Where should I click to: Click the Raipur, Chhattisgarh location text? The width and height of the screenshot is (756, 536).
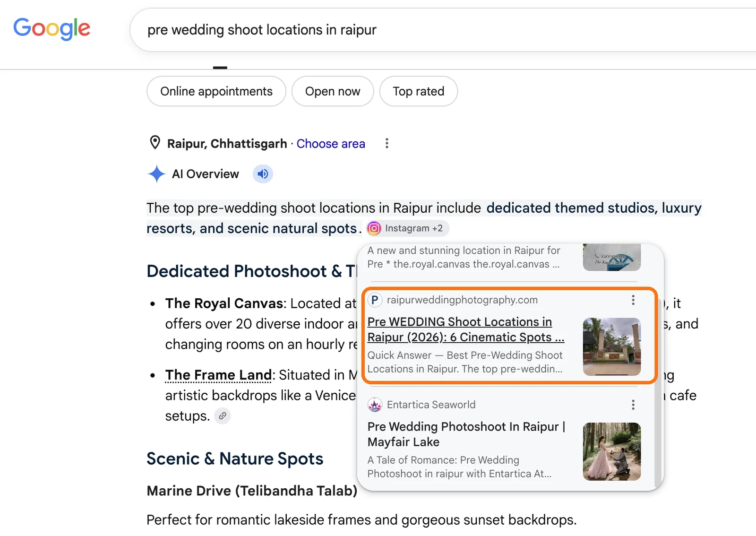[x=227, y=144]
